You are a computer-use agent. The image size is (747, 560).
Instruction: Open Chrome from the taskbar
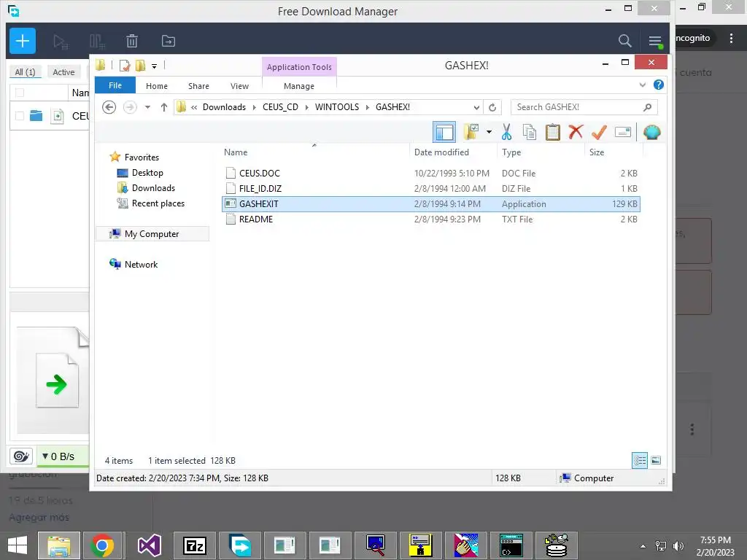pos(102,545)
